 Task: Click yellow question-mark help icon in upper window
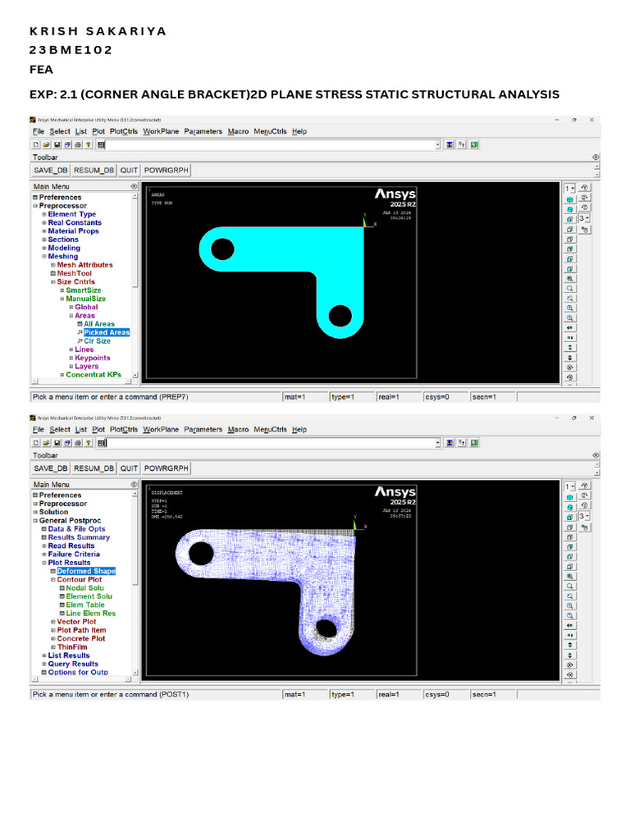point(89,144)
